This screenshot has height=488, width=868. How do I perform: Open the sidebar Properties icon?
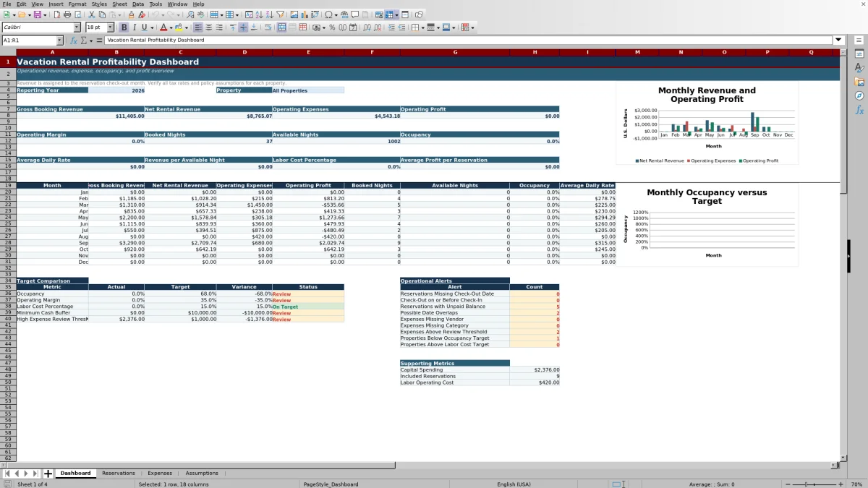pyautogui.click(x=859, y=53)
